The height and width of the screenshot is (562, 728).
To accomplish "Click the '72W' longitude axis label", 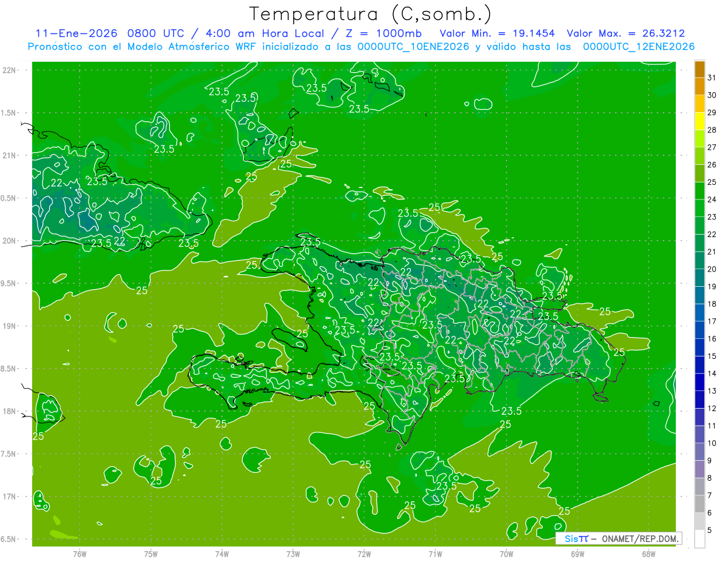I will 364,554.
